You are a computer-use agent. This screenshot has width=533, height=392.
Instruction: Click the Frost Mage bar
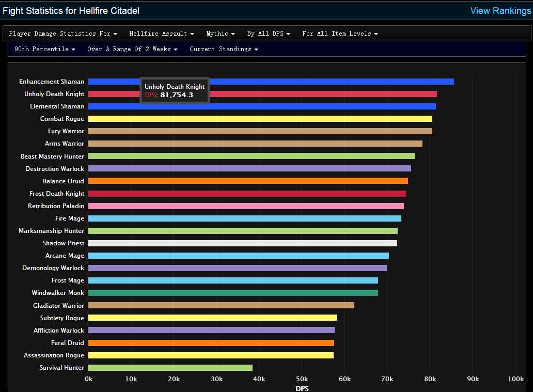233,280
